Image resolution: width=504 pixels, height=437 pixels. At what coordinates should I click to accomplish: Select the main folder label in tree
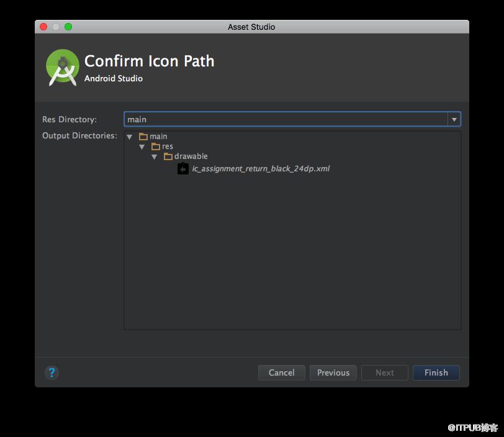158,137
